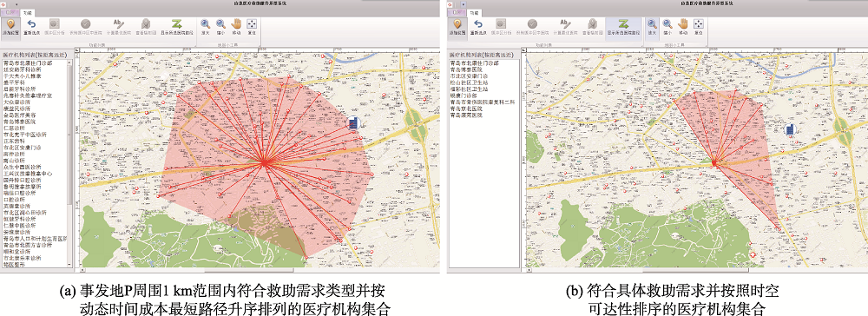
Task: Click the 放大 zoom-in tool in right window
Action: coord(652,27)
